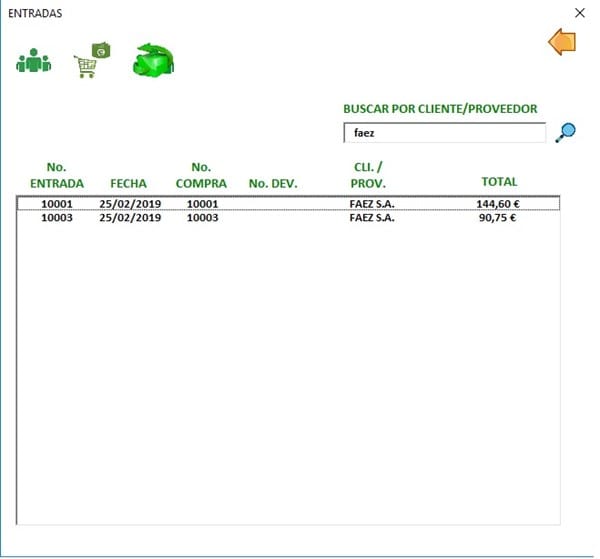Close the ENTRADAS window

pos(580,13)
